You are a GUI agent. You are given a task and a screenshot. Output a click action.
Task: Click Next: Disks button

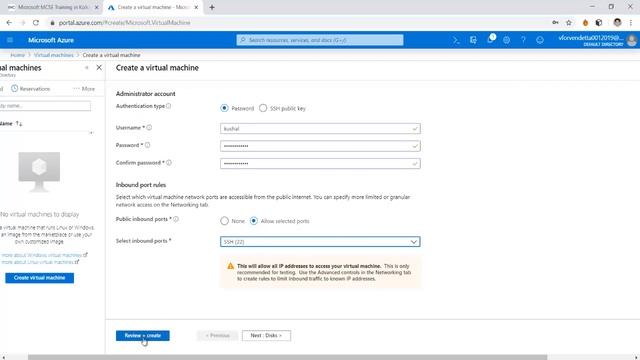[266, 336]
